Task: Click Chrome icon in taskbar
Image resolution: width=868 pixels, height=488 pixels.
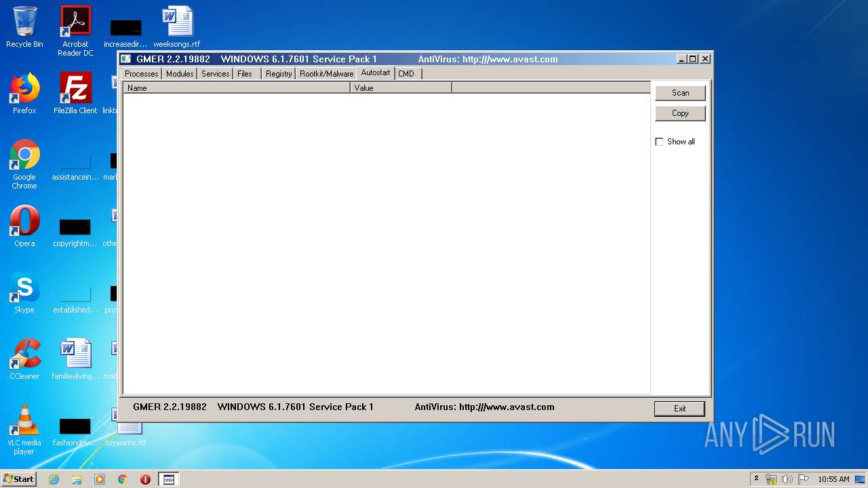Action: [123, 479]
